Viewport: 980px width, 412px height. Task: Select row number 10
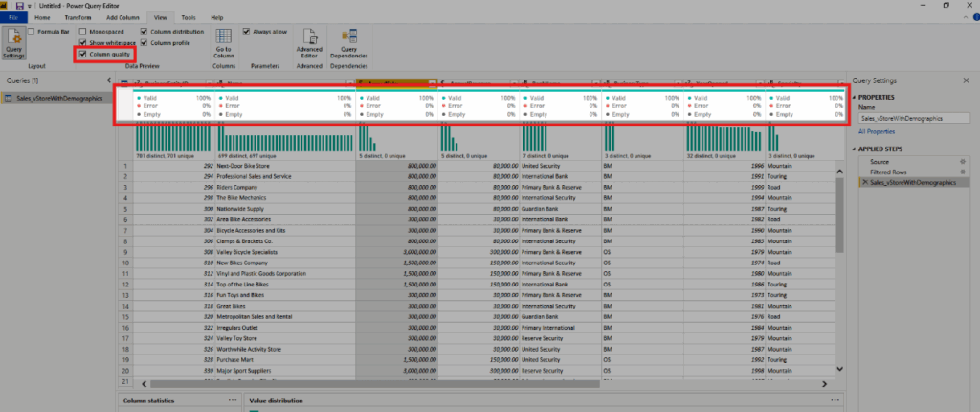[x=125, y=263]
